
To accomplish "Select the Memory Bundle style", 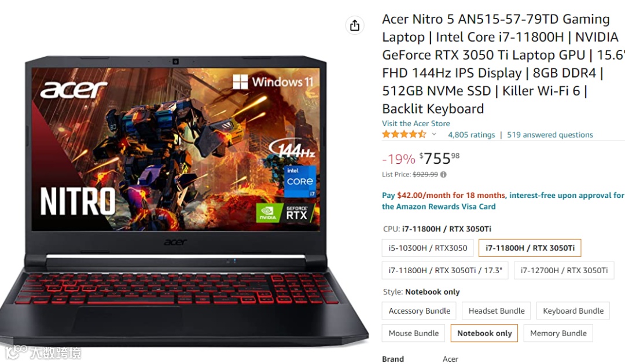I will [558, 333].
